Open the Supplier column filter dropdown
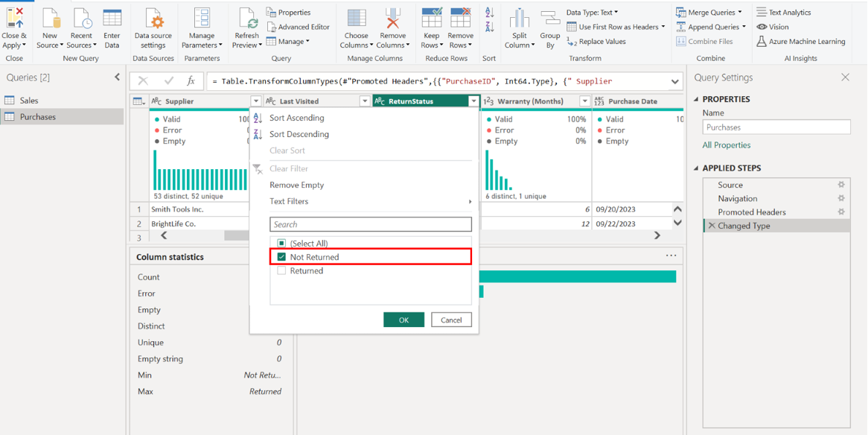Viewport: 868px width, 435px height. coord(255,101)
